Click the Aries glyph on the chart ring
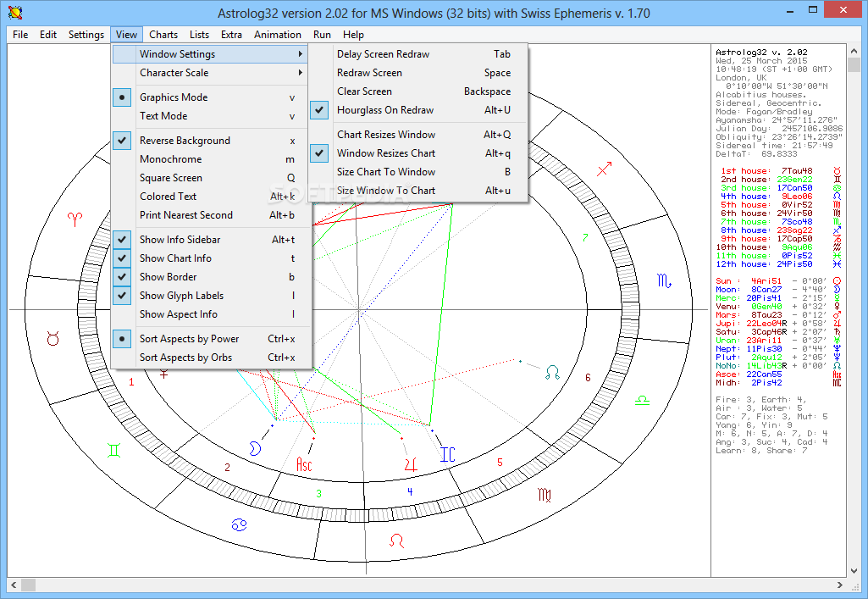The width and height of the screenshot is (868, 599). point(75,219)
